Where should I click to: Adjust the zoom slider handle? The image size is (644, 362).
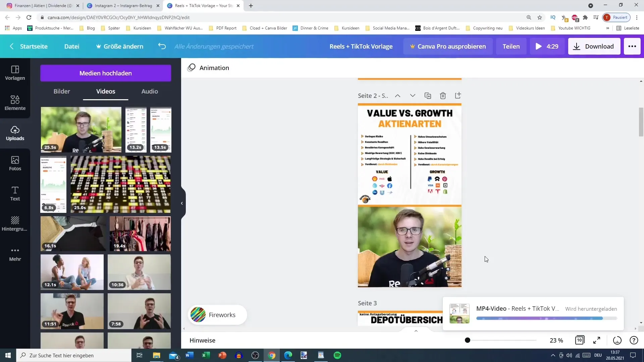(468, 340)
